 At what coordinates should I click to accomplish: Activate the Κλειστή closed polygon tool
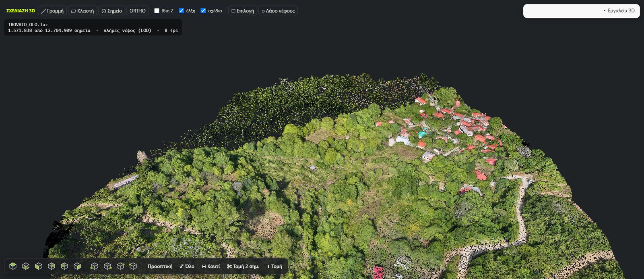coord(83,11)
